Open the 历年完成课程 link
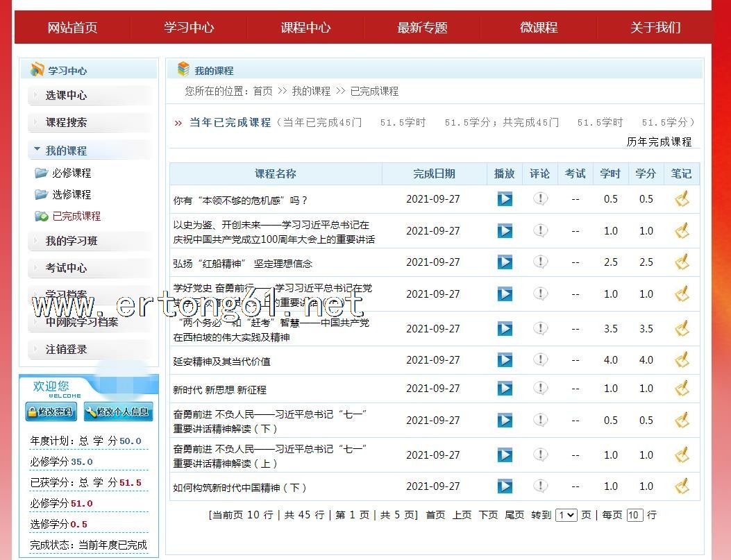731x560 pixels. [659, 142]
